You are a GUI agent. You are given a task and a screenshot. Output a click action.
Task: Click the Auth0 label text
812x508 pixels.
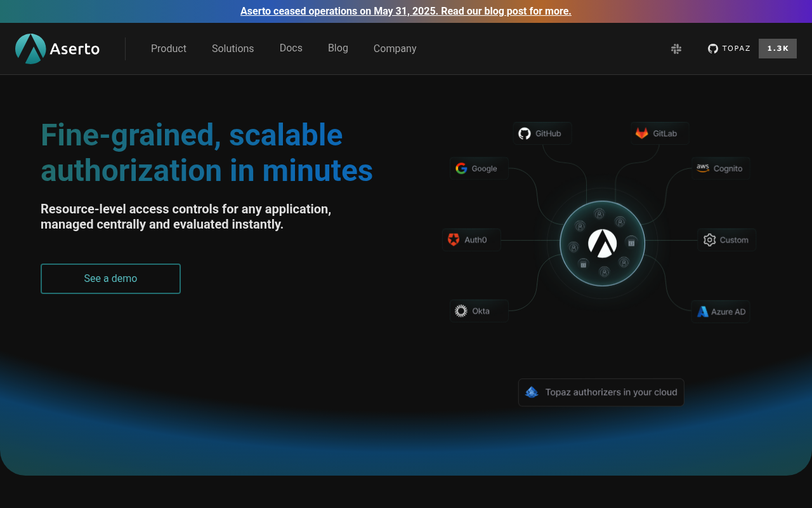[476, 240]
